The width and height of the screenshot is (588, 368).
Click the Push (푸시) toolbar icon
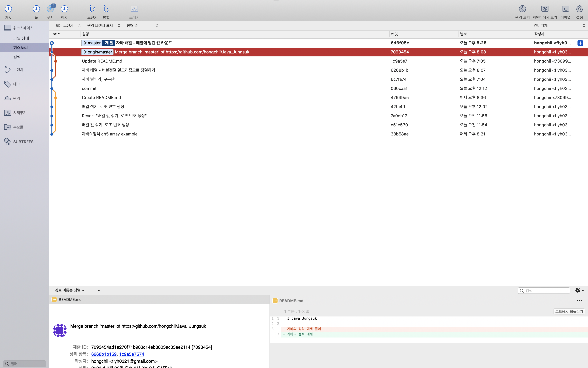point(50,9)
